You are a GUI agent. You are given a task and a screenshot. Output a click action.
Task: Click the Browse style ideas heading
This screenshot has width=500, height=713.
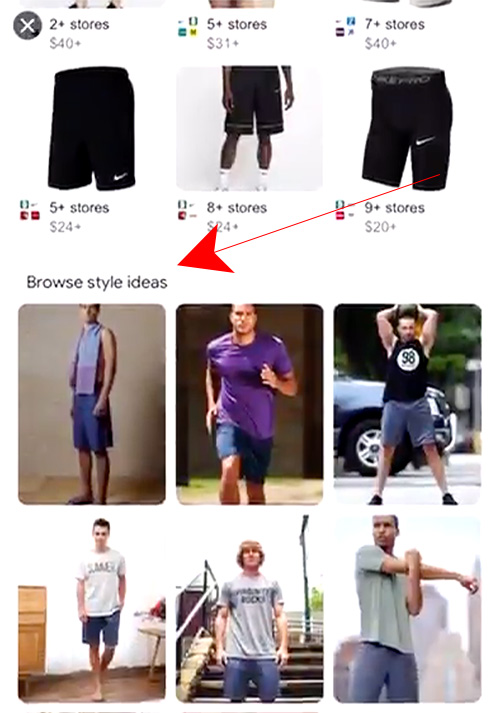[x=97, y=282]
